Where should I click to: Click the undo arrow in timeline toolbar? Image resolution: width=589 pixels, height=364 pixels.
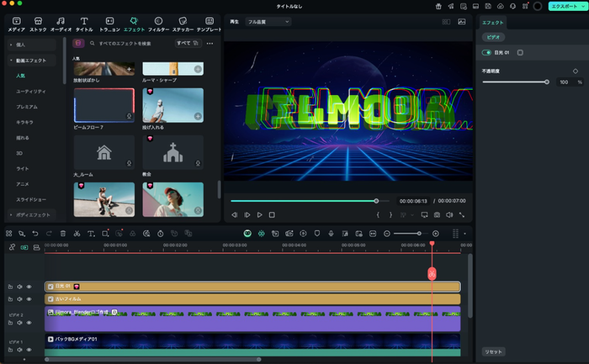pos(35,233)
